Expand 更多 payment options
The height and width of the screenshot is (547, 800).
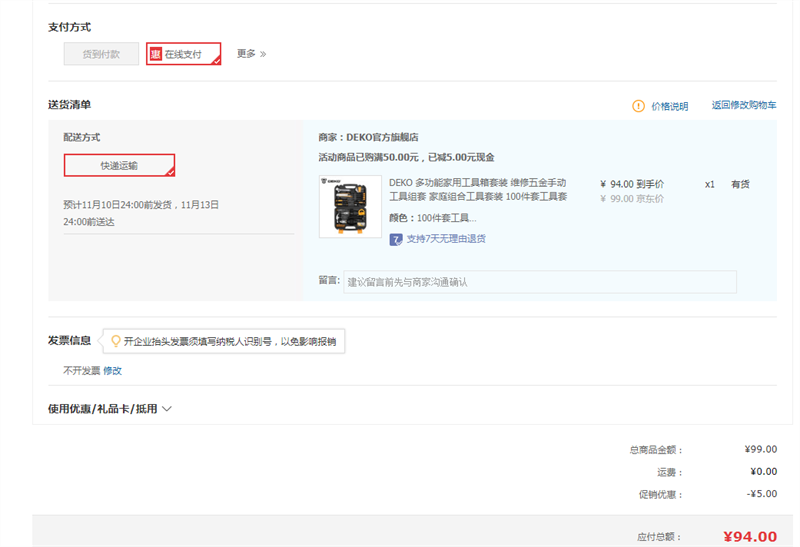point(251,54)
